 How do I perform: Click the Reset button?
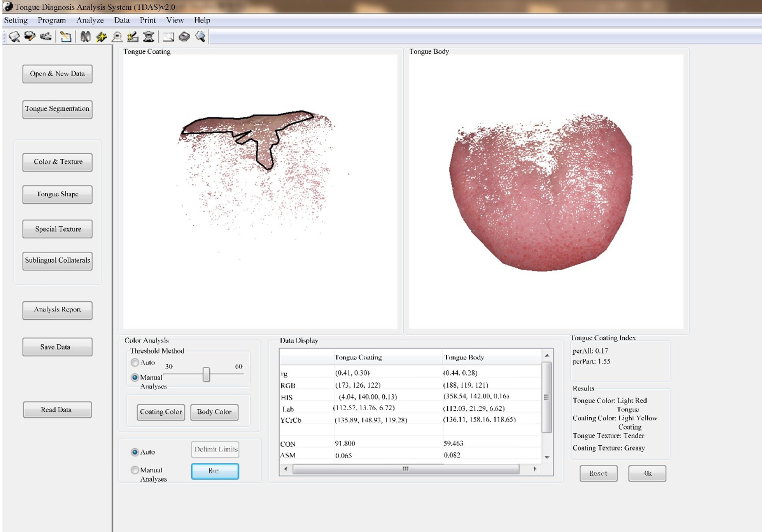coord(598,473)
